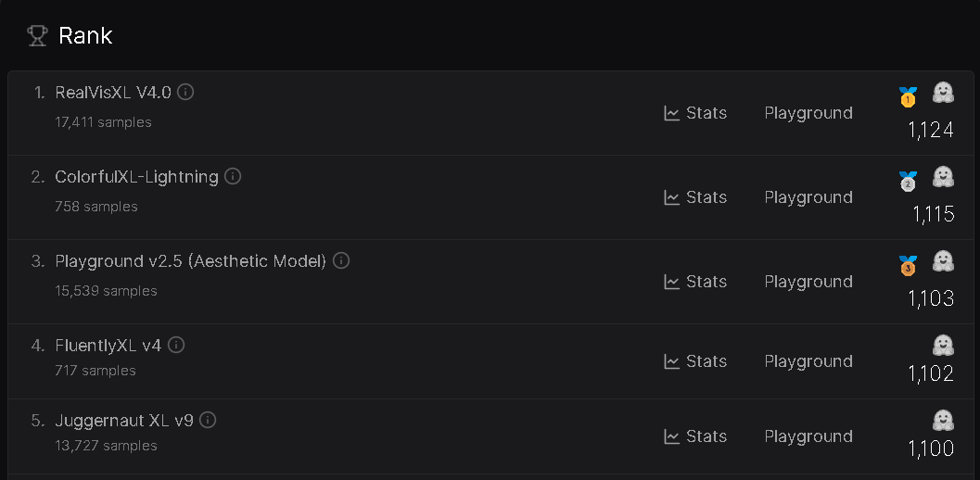Open Playground link on RealVisXL V4.0 row
The image size is (980, 480).
coord(808,113)
